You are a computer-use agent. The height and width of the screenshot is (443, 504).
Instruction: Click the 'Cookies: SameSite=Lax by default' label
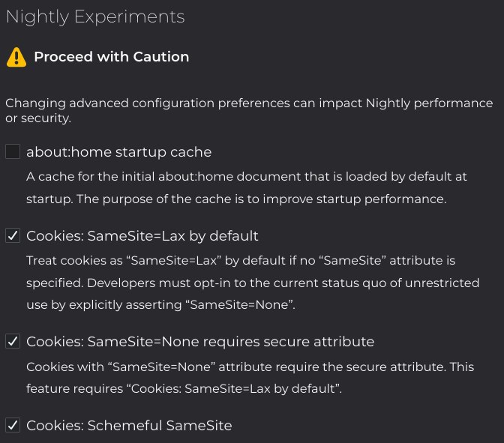coord(142,236)
